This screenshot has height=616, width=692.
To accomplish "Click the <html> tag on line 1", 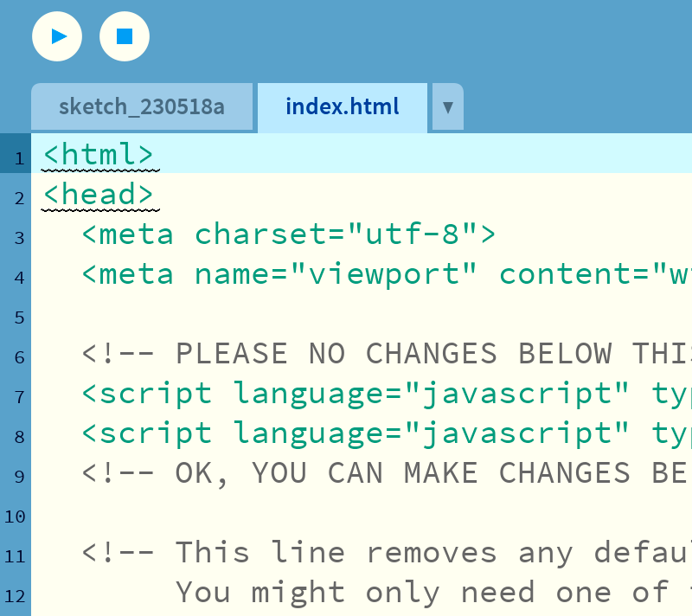I will [x=99, y=155].
